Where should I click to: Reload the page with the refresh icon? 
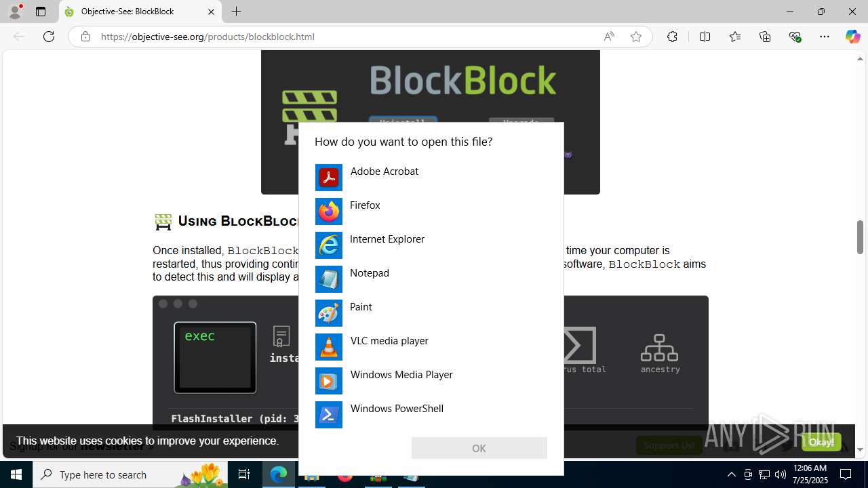49,37
